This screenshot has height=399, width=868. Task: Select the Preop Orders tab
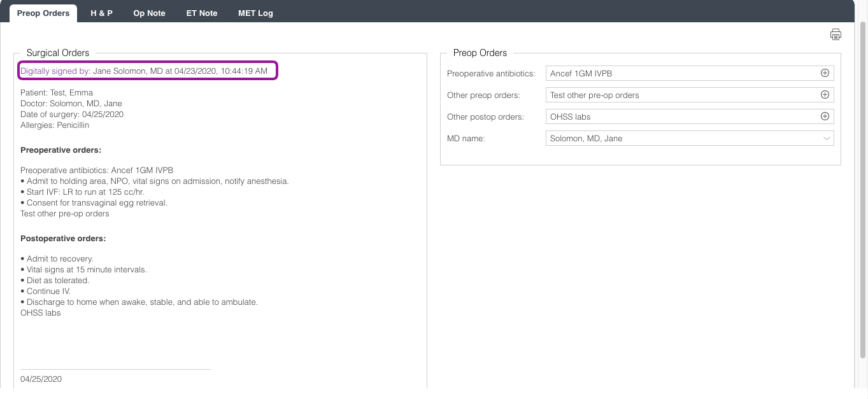(x=43, y=13)
